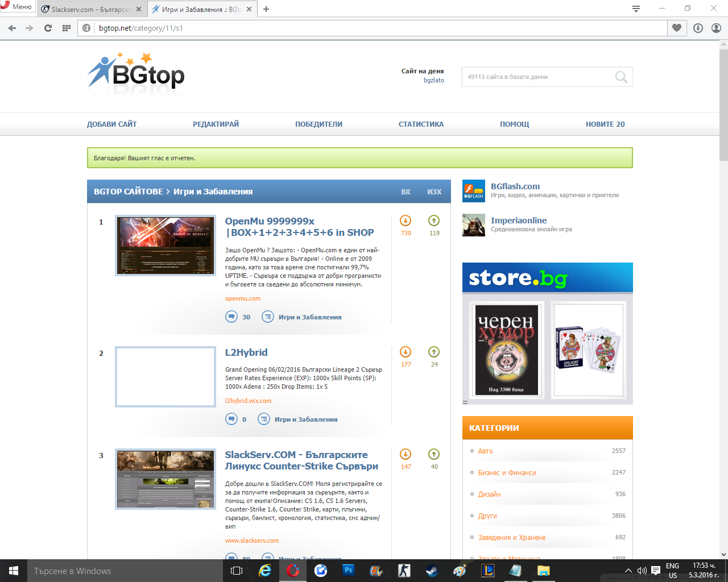This screenshot has height=582, width=728.
Task: Click BGTOP САЙТОВЕ breadcrumb link
Action: (x=129, y=192)
